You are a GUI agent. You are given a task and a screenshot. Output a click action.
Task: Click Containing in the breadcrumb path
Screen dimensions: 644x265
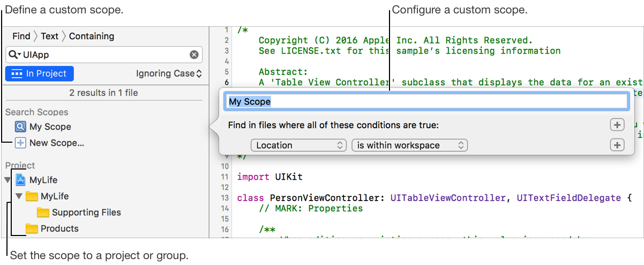click(x=92, y=36)
